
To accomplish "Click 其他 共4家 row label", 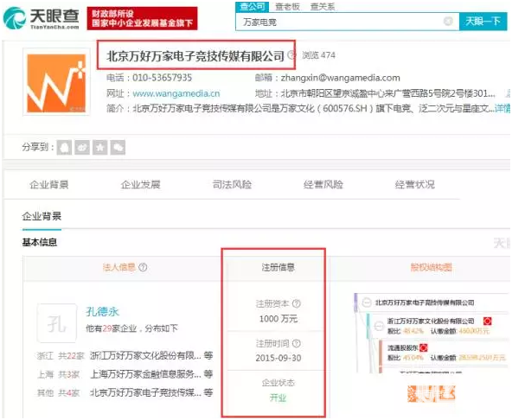I will pyautogui.click(x=59, y=393).
